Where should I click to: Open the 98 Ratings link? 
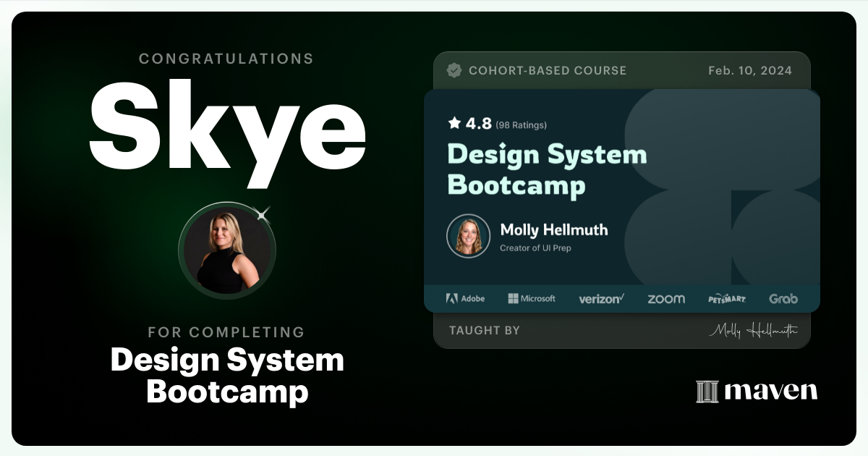coord(520,124)
